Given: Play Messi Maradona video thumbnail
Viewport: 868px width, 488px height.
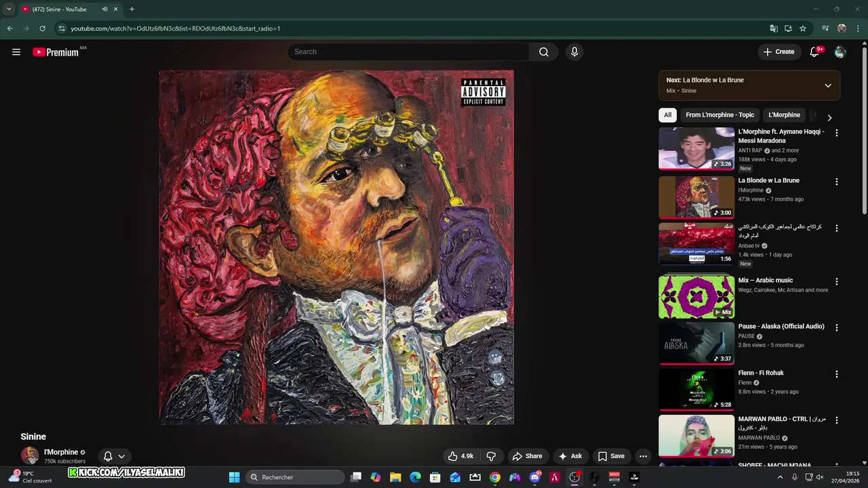Looking at the screenshot, I should click(696, 148).
